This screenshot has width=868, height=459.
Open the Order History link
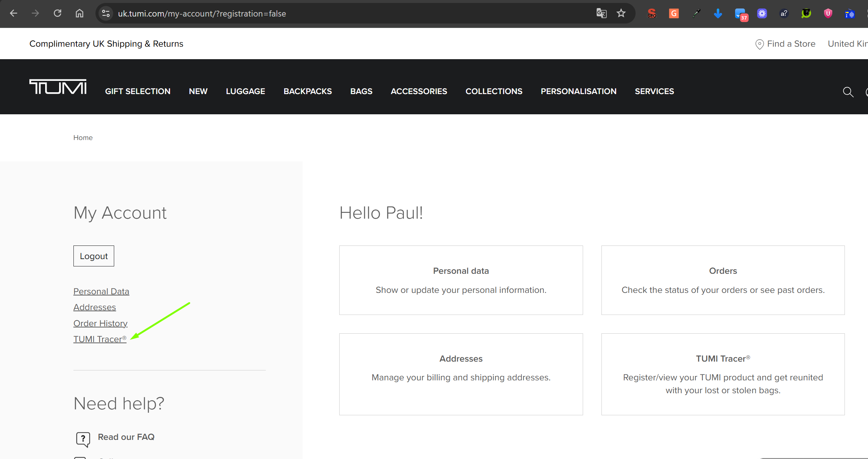(100, 323)
